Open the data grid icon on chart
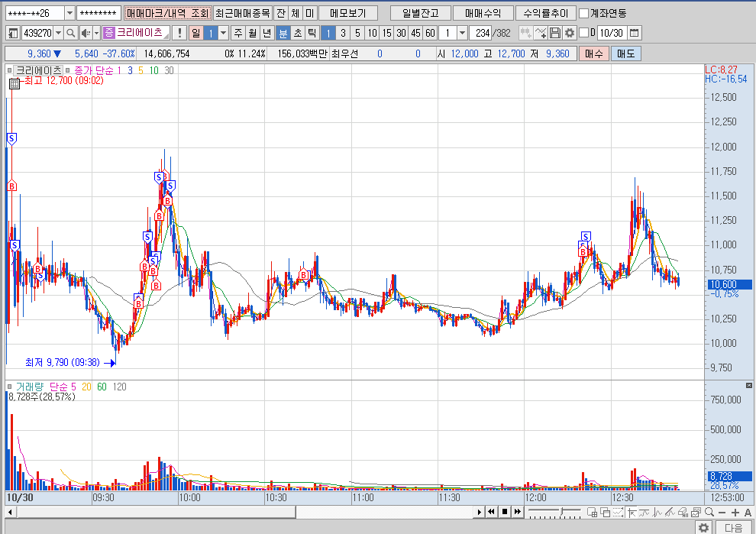This screenshot has height=534, width=756. [15, 84]
